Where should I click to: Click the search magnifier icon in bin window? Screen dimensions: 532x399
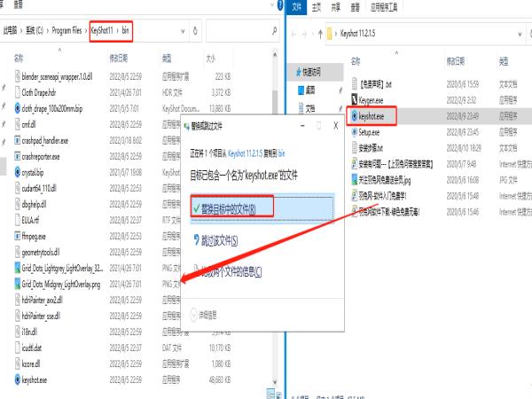(274, 31)
